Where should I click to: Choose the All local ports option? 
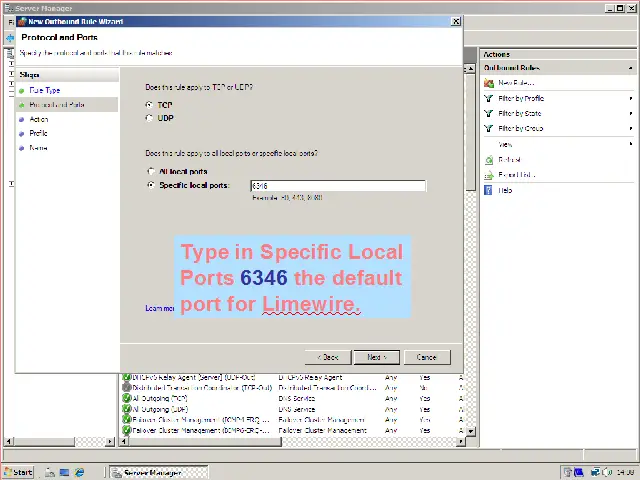[x=151, y=171]
